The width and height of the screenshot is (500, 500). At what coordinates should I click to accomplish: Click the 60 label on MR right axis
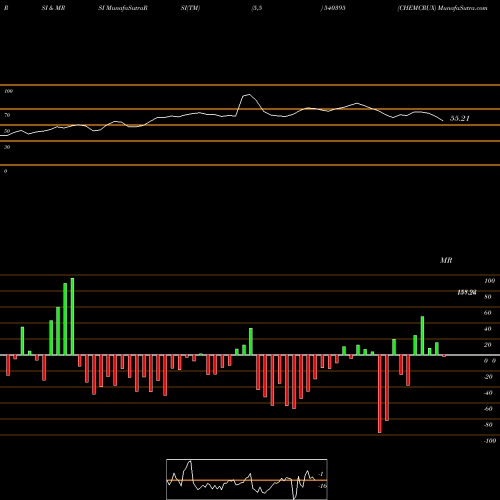pos(488,313)
